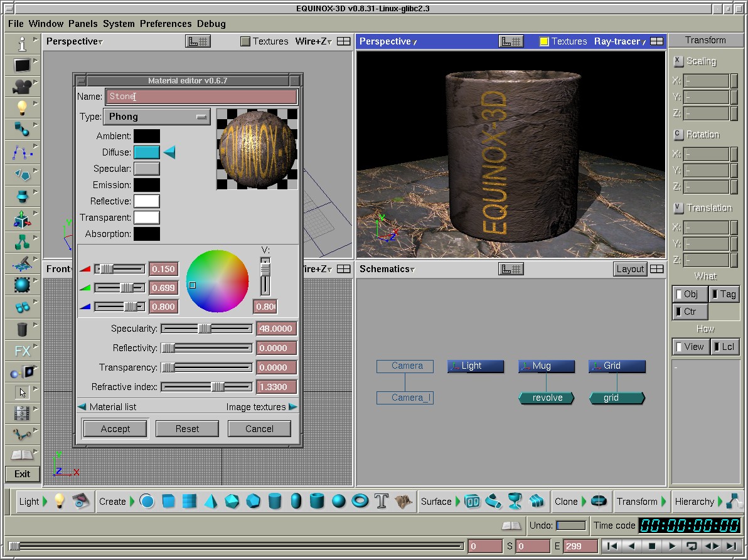The width and height of the screenshot is (748, 560).
Task: Open the material Type Phong dropdown
Action: pos(157,117)
